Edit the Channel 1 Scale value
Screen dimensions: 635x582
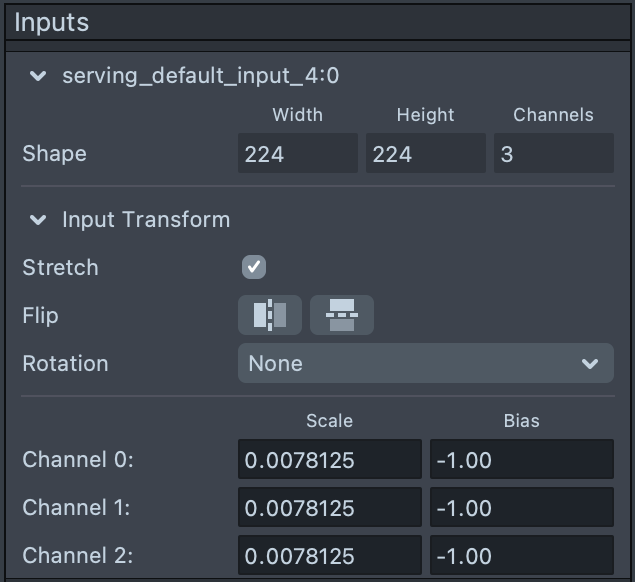[x=329, y=508]
